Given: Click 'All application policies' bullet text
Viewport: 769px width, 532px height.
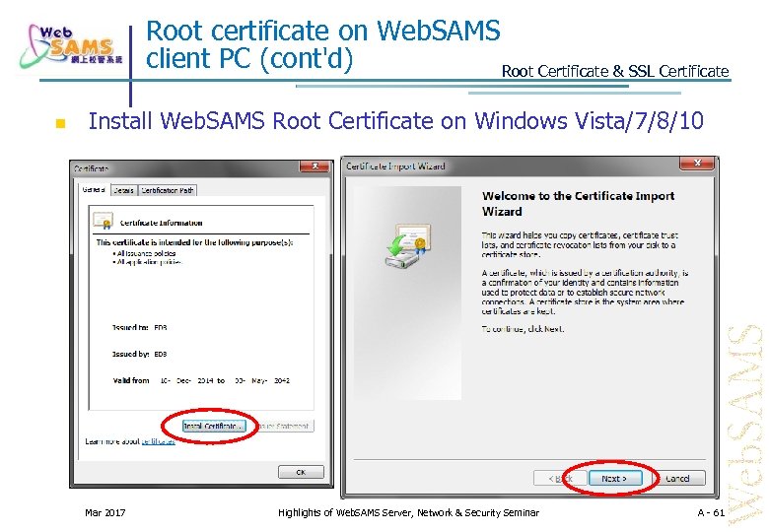Looking at the screenshot, I should tap(148, 262).
